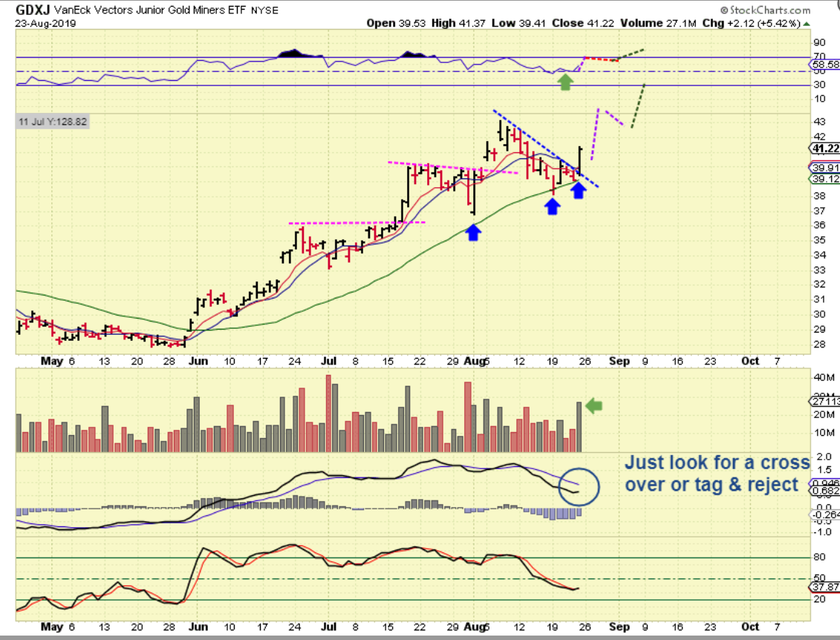This screenshot has height=640, width=840.
Task: Click the 36 price axis label
Action: pyautogui.click(x=819, y=225)
